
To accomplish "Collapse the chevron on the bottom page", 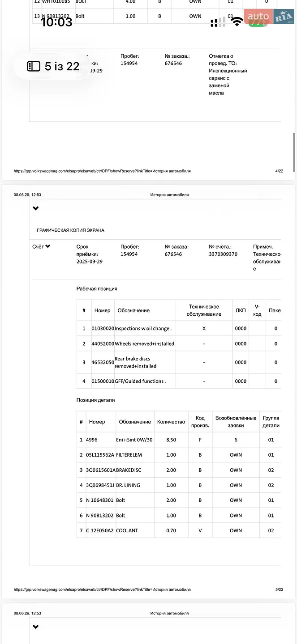I will tap(36, 627).
